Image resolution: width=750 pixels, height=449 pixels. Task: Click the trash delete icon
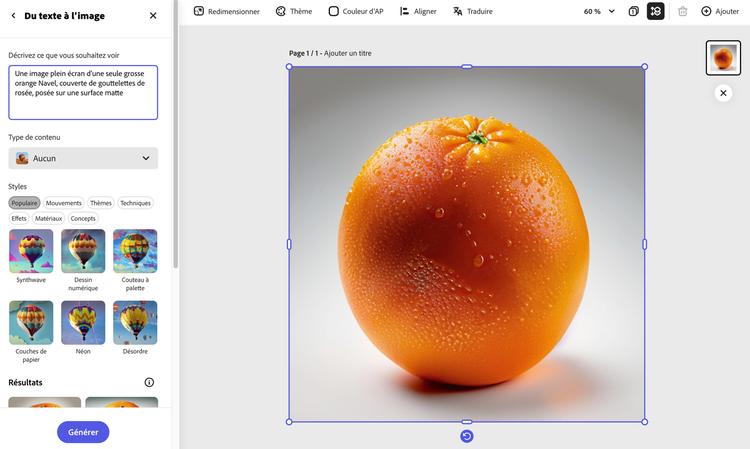tap(683, 11)
